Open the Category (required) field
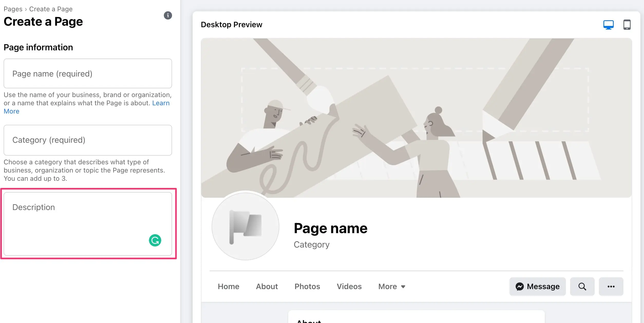The height and width of the screenshot is (323, 644). click(88, 140)
